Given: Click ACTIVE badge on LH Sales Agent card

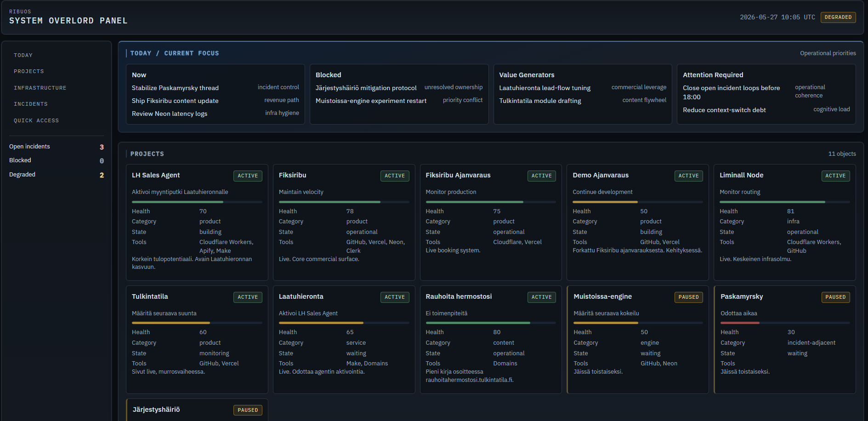Looking at the screenshot, I should (248, 176).
